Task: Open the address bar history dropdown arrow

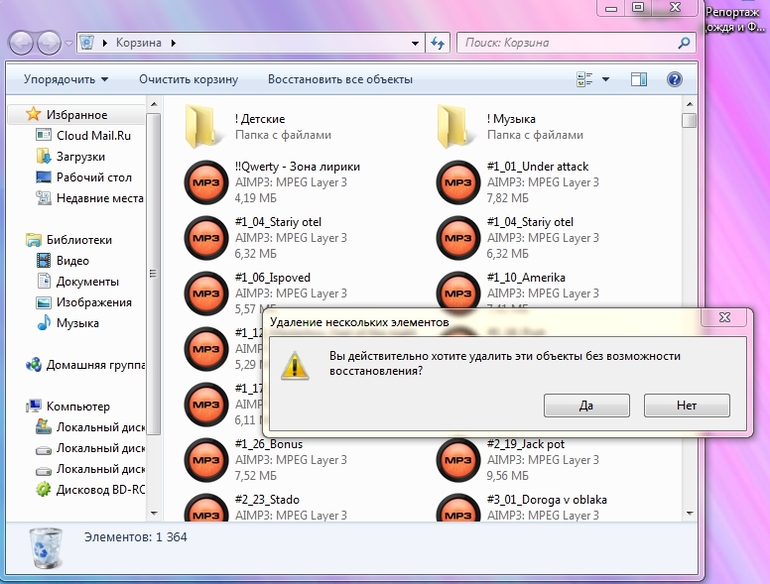Action: coord(415,43)
